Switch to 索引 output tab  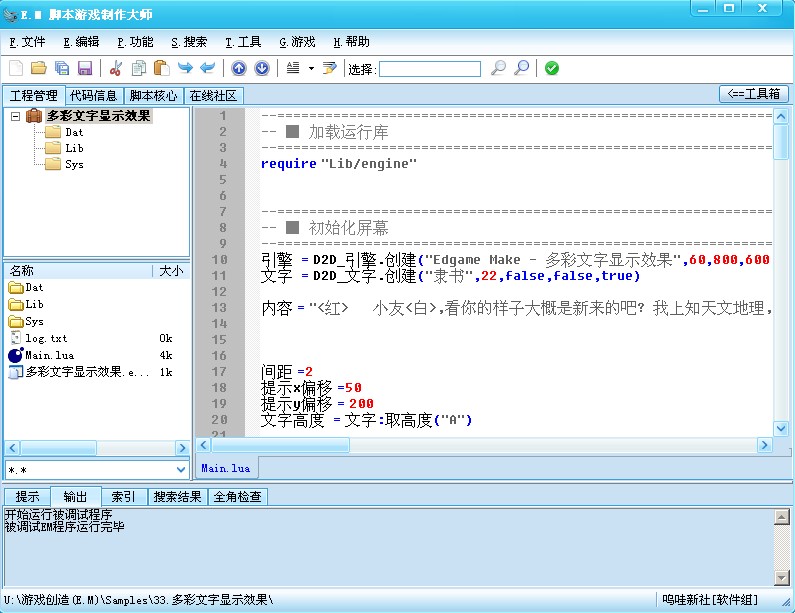pos(124,496)
